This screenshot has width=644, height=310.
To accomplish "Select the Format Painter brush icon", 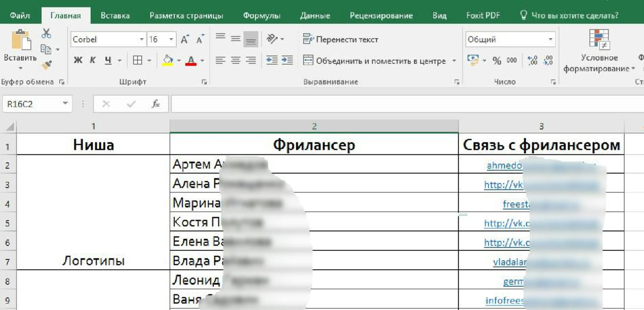I will 46,65.
